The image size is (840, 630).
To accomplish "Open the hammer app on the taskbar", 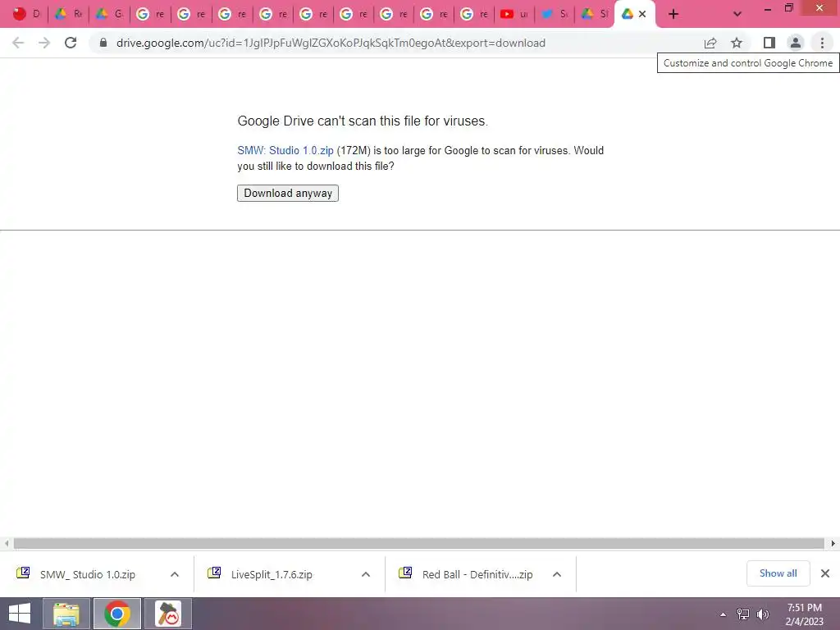I will 168,614.
